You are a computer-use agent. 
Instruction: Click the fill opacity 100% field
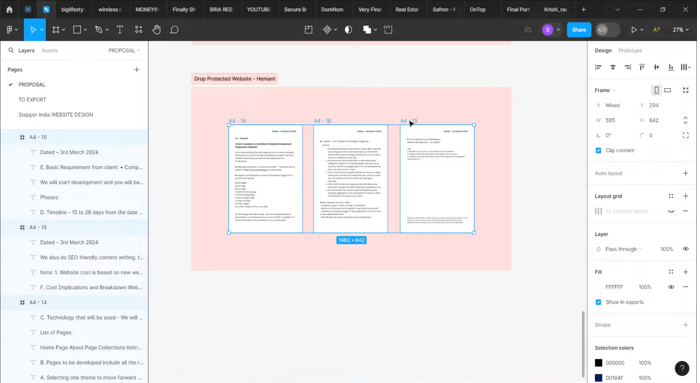(645, 287)
